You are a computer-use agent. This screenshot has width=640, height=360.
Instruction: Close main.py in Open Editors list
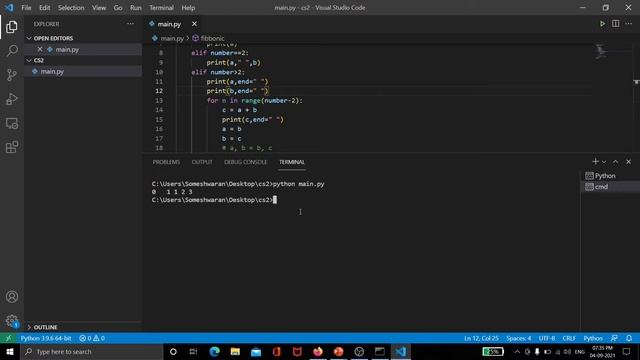click(x=40, y=49)
